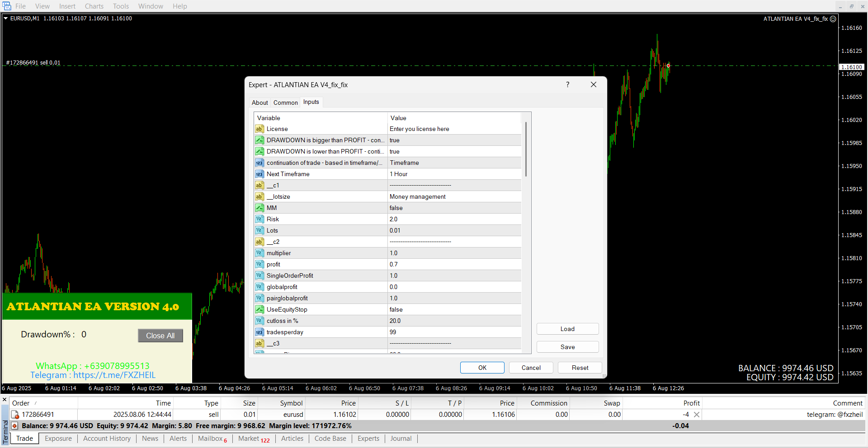Click the help question mark in dialog
Viewport: 868px width, 448px height.
pos(568,85)
